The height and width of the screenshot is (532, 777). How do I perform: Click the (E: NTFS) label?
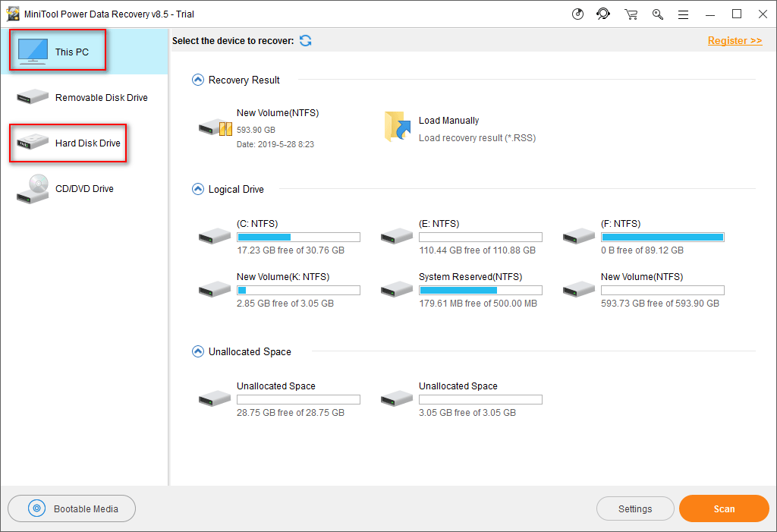[439, 224]
